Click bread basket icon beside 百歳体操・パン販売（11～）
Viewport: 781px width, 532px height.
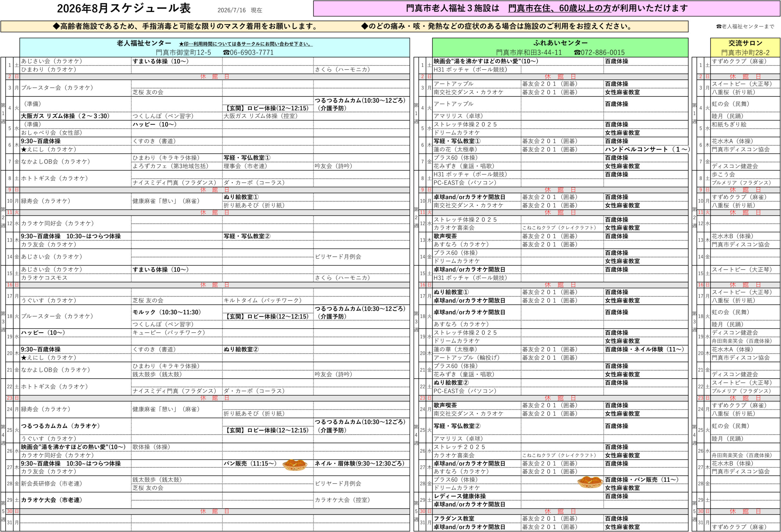point(590,482)
